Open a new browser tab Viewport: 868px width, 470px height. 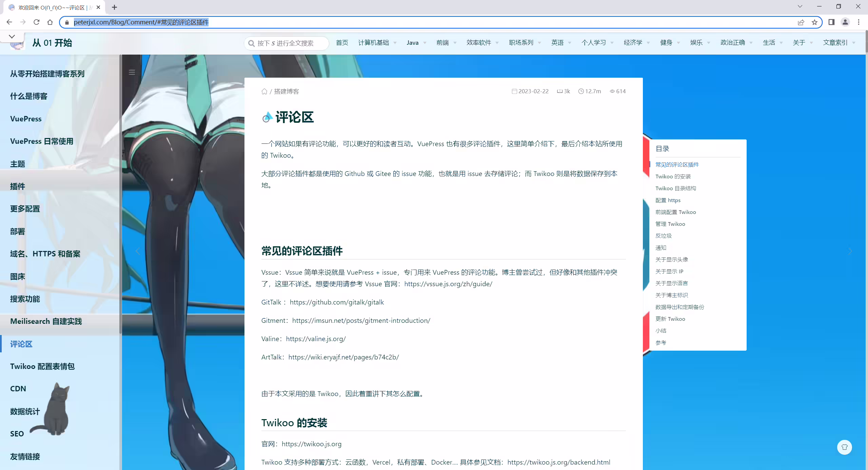point(115,7)
